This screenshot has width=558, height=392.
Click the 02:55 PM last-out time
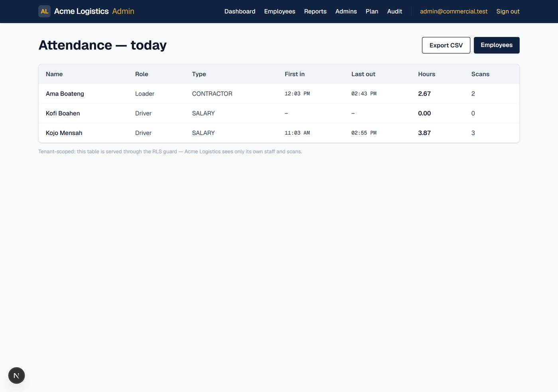(x=364, y=133)
